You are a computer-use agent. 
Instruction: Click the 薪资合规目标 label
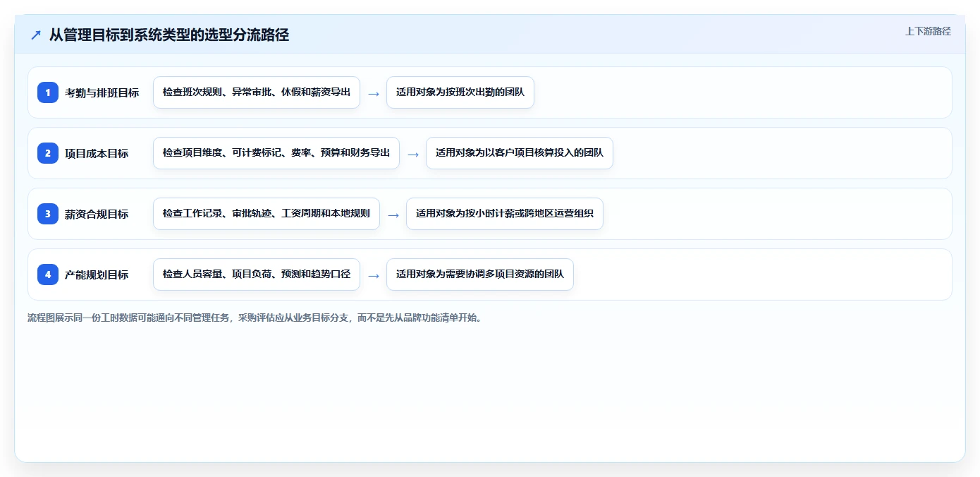click(97, 214)
